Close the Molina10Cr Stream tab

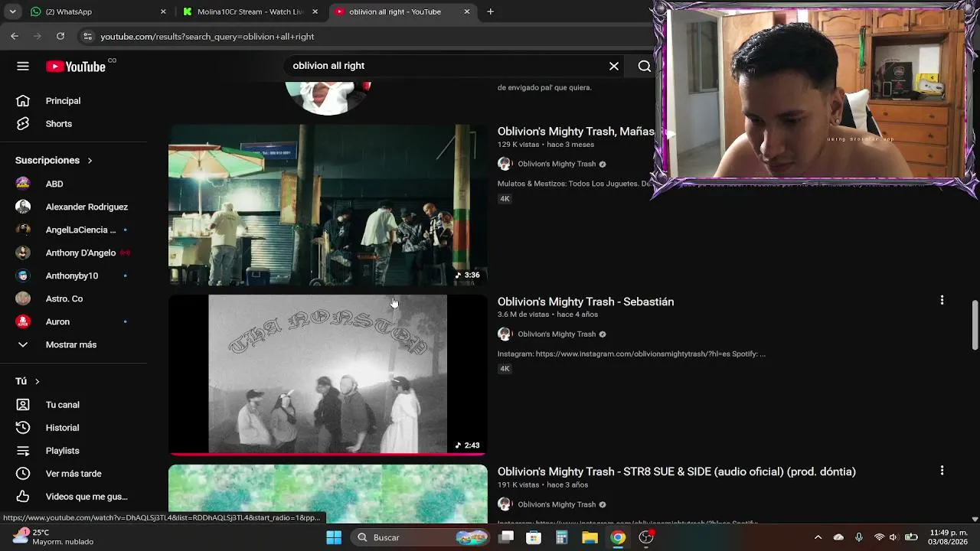[315, 11]
